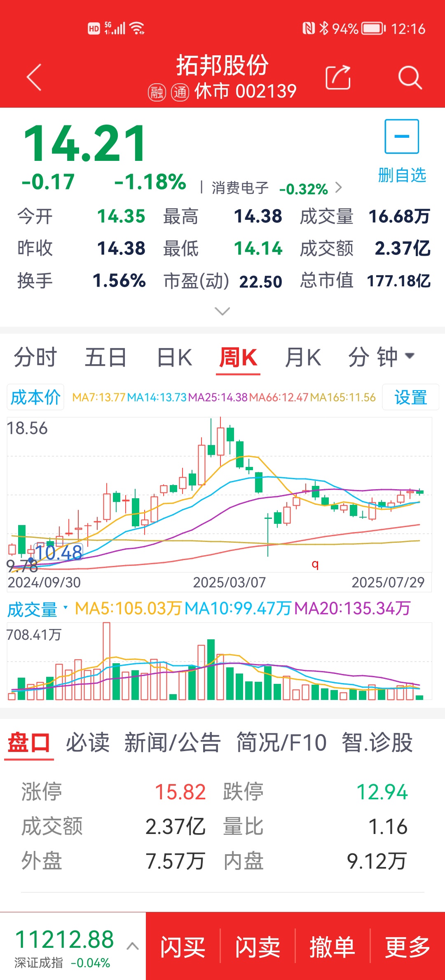Tap the MA66:12.47 indicator label

tap(279, 397)
